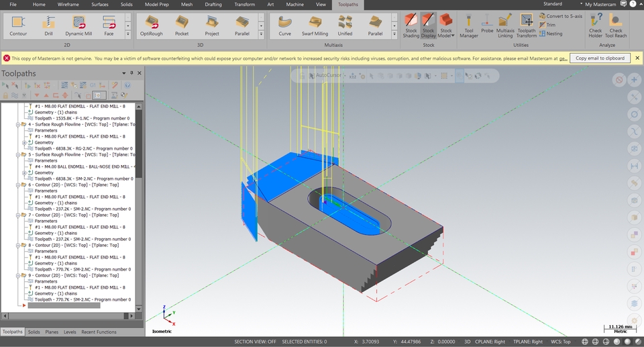
Task: Open the Planes panel tab
Action: (52, 332)
